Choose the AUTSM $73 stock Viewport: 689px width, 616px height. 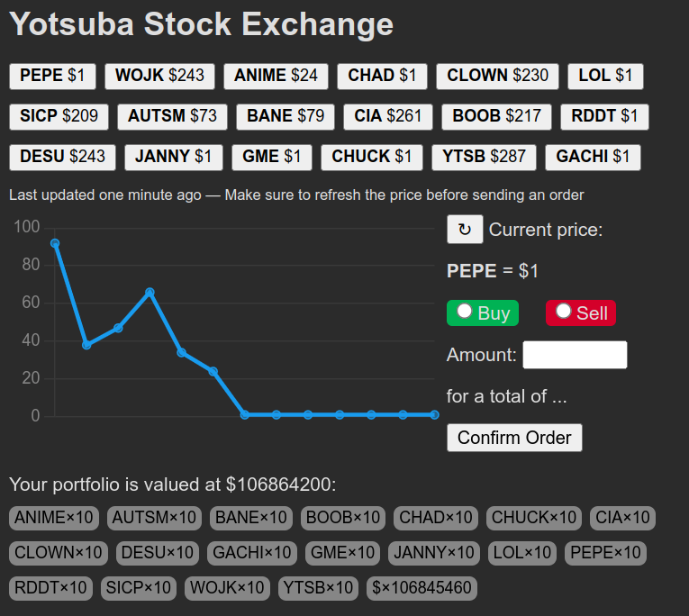tap(172, 116)
